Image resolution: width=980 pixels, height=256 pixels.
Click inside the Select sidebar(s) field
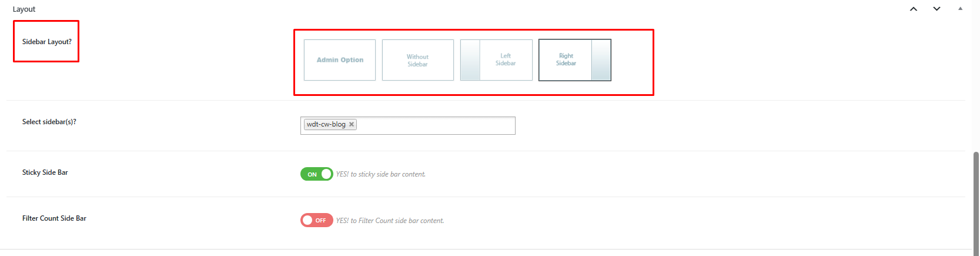pos(435,125)
